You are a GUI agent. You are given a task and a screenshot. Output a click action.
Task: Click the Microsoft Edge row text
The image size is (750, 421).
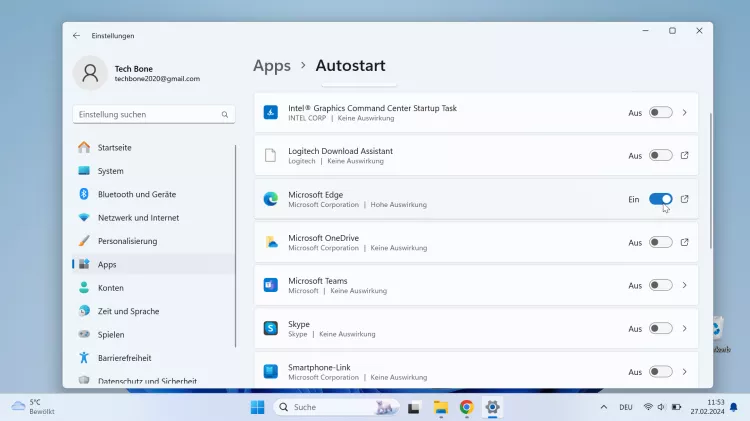(x=357, y=199)
